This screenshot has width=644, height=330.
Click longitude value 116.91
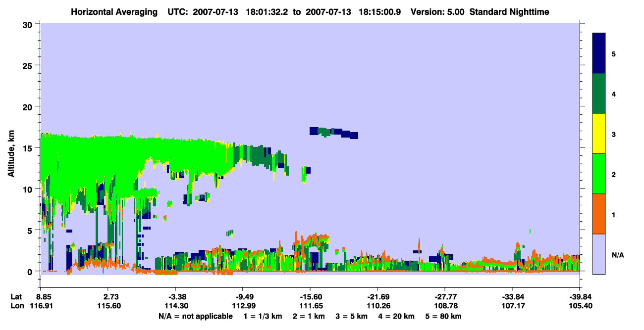click(x=41, y=306)
